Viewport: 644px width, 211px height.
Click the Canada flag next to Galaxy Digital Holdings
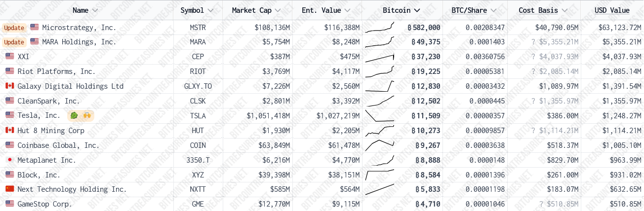tap(9, 86)
